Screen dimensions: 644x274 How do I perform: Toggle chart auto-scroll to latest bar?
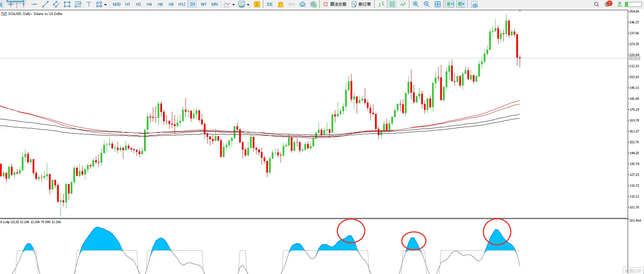[x=450, y=4]
